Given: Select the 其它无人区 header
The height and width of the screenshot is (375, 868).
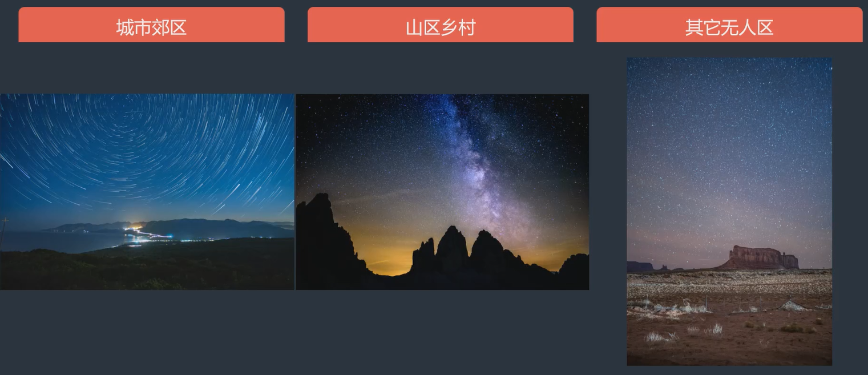Looking at the screenshot, I should (729, 25).
